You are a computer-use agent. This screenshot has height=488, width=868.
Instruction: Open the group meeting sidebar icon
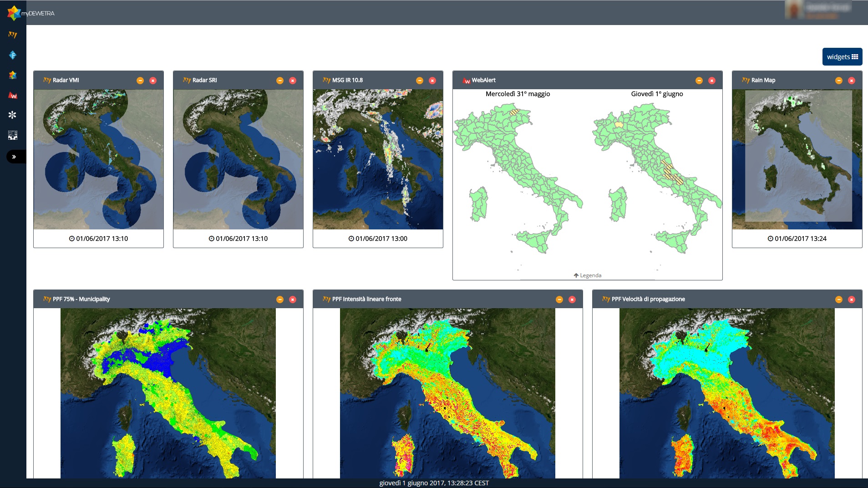coord(13,135)
